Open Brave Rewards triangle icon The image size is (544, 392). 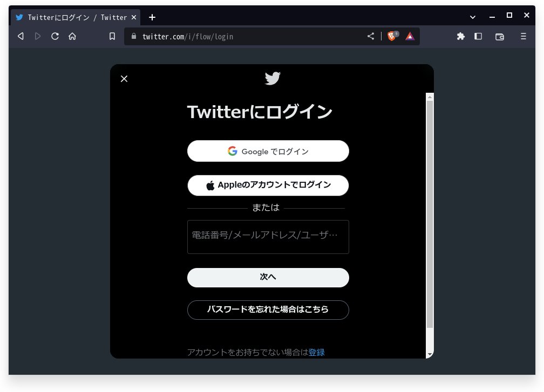click(410, 36)
